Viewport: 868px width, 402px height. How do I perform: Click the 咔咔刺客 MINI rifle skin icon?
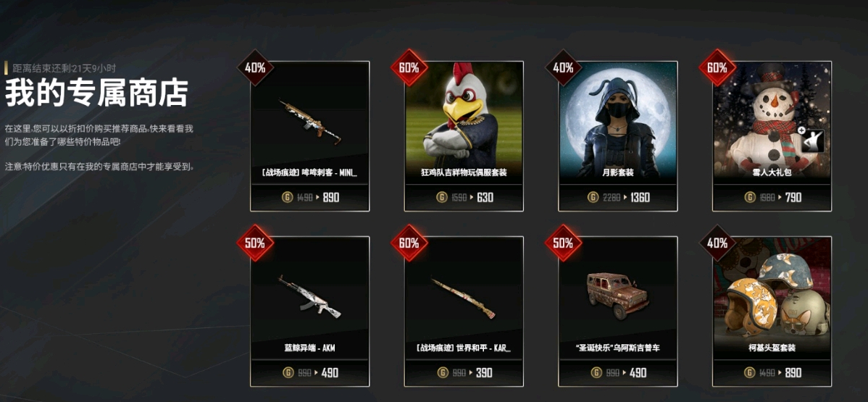tap(310, 122)
